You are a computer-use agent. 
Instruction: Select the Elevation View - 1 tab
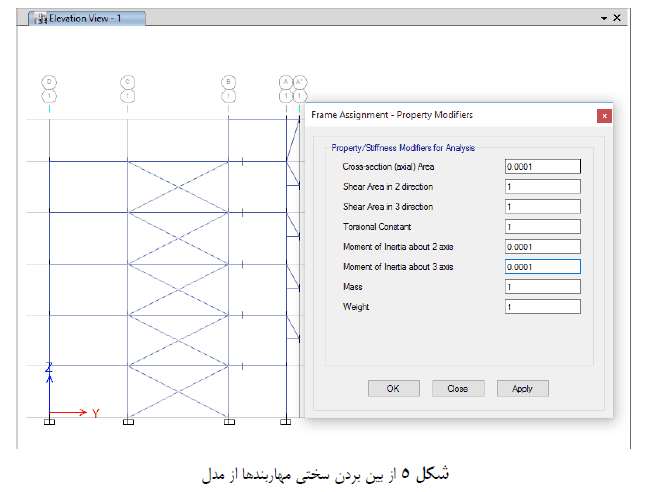pyautogui.click(x=87, y=19)
